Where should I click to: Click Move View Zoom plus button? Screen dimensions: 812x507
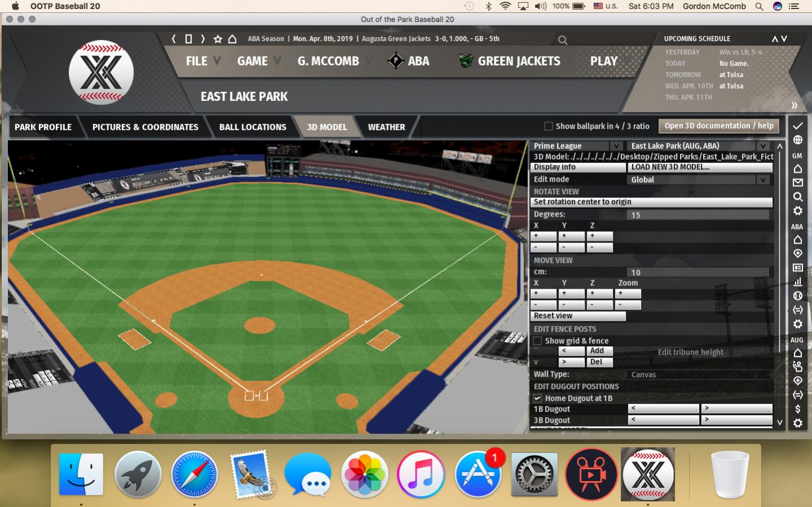pos(627,293)
